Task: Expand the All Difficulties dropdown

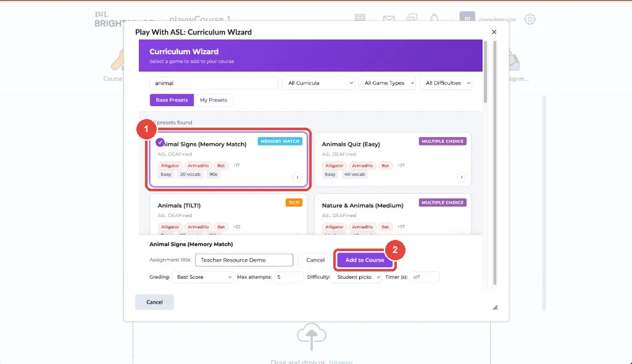Action: coord(446,83)
